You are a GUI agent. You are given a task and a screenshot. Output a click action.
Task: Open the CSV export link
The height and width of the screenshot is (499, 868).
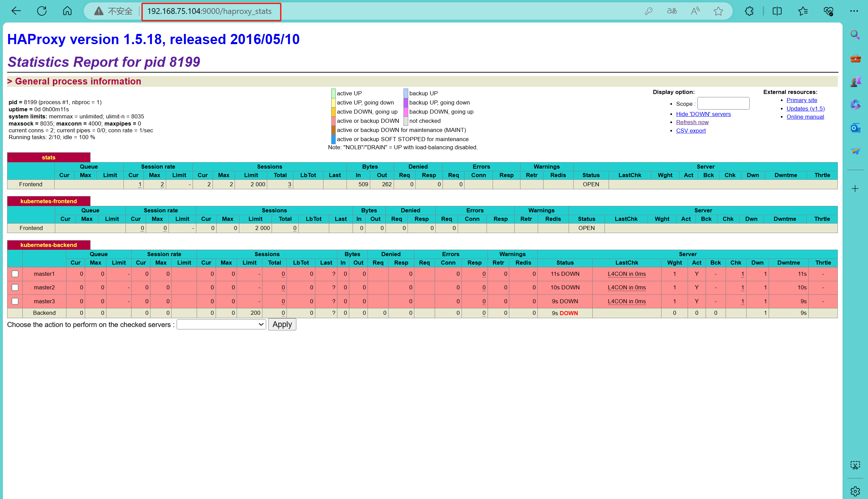coord(691,131)
